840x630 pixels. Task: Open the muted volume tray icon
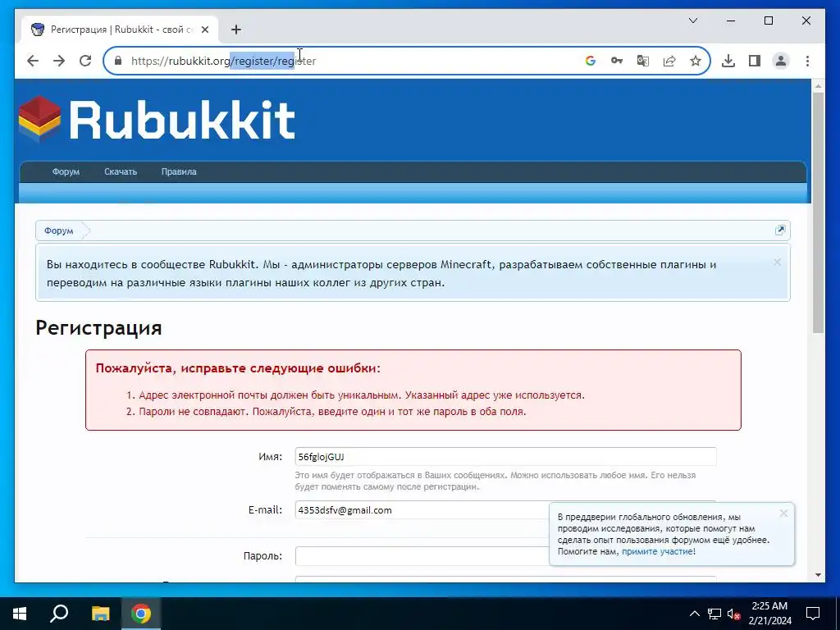[x=733, y=614]
